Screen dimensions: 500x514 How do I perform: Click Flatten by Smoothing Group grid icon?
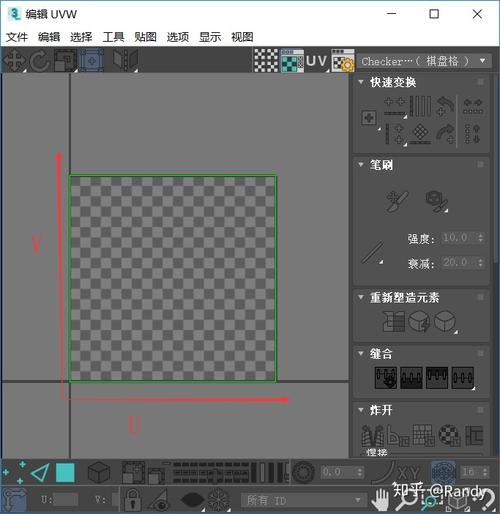point(423,435)
